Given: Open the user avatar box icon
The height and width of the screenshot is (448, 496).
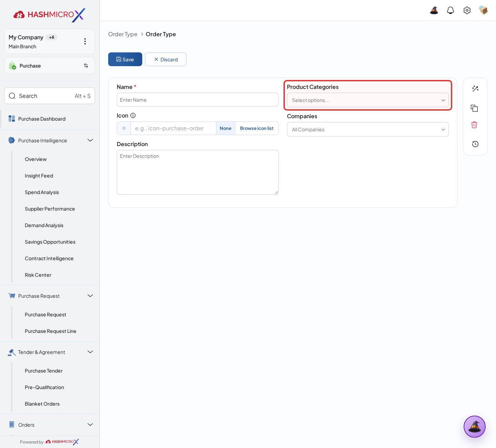Looking at the screenshot, I should tap(483, 10).
